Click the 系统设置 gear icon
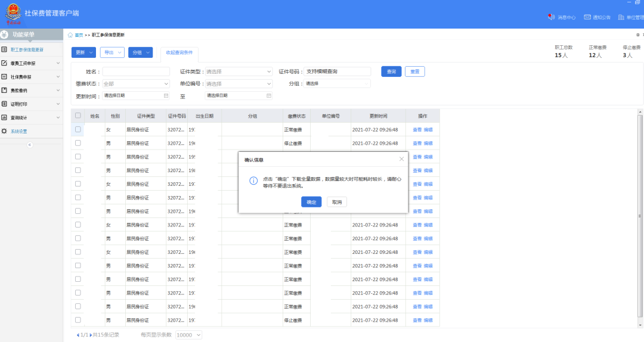 click(x=4, y=131)
